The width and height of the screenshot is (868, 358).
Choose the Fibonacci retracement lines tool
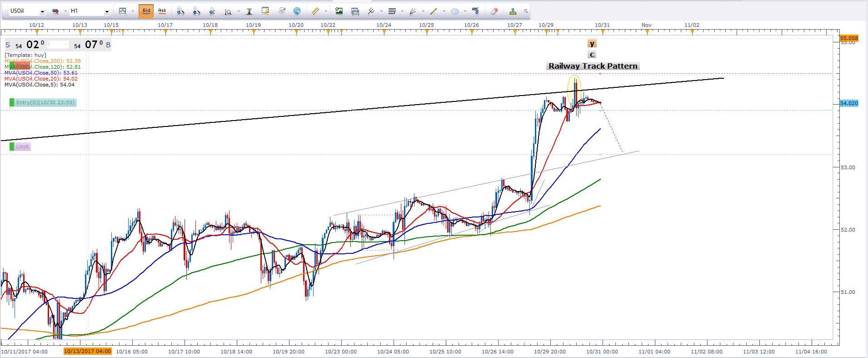coord(392,11)
